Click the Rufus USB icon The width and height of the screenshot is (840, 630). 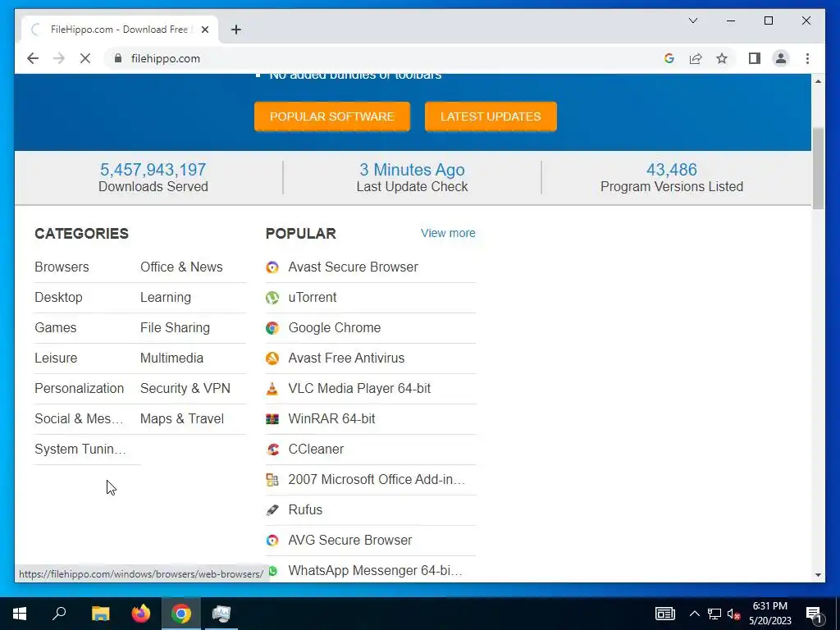click(x=272, y=510)
